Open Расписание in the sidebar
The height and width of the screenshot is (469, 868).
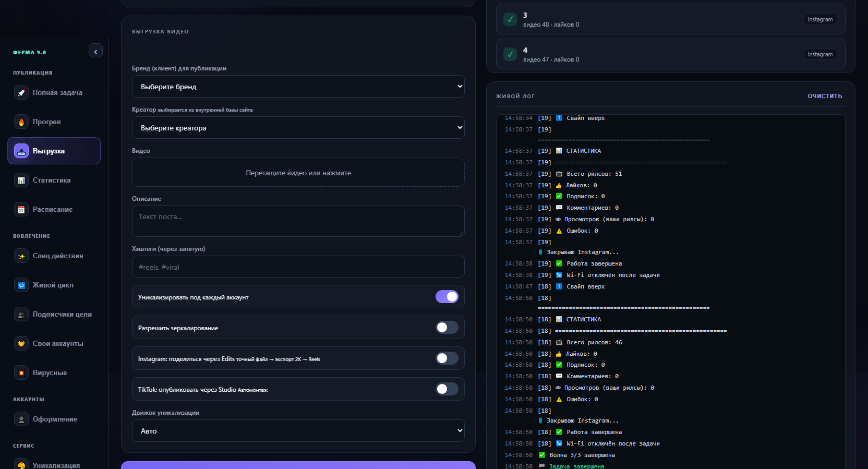54,210
